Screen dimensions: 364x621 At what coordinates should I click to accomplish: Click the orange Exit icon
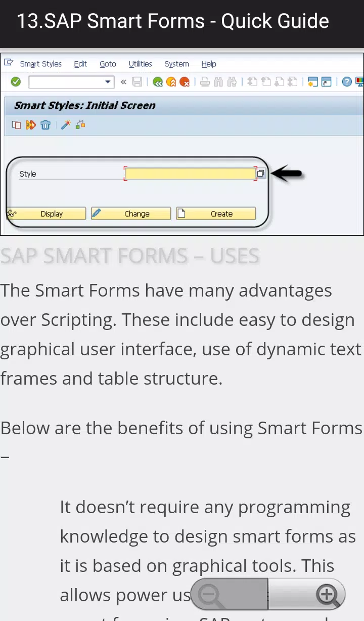click(x=171, y=81)
